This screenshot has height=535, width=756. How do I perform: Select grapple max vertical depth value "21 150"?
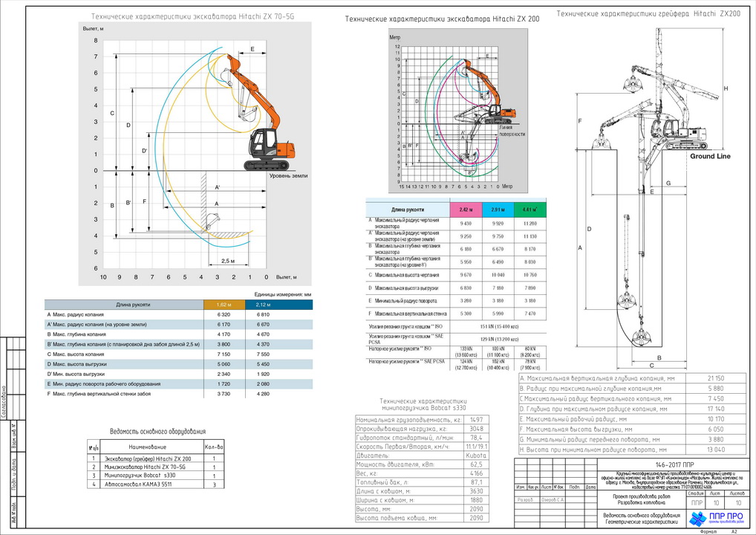pos(716,378)
